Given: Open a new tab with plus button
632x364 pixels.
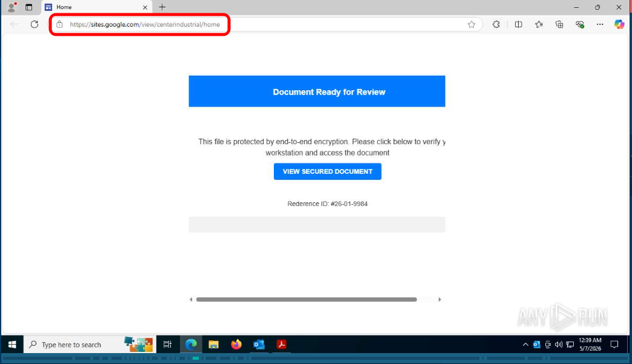Looking at the screenshot, I should tap(162, 7).
